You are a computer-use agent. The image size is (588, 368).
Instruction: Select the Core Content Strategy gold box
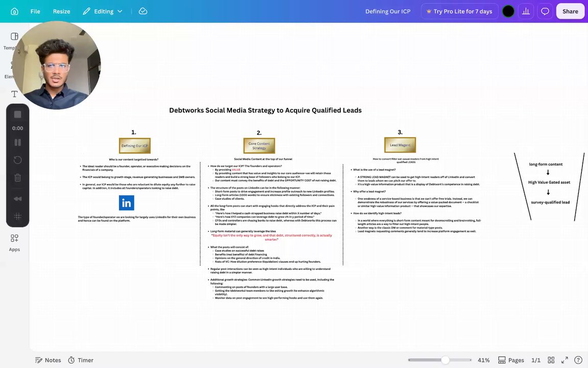pyautogui.click(x=259, y=146)
